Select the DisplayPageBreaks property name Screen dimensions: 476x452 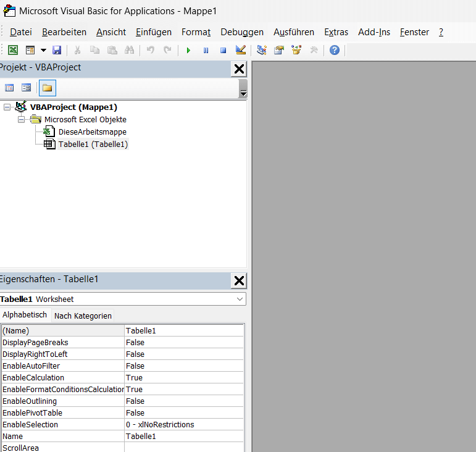tap(63, 343)
